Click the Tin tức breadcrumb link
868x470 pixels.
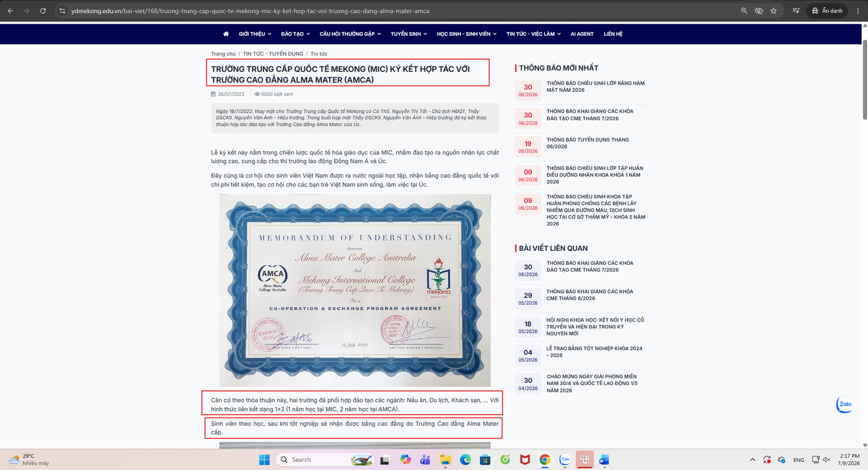(319, 54)
